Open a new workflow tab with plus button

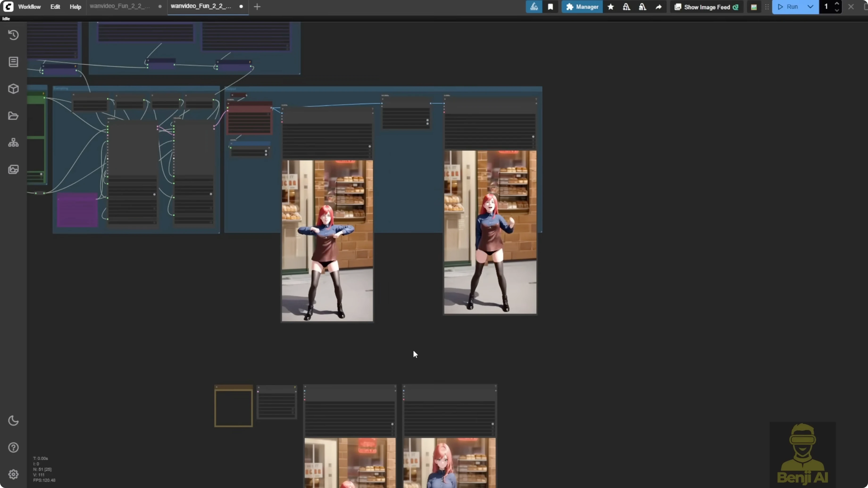(x=257, y=6)
